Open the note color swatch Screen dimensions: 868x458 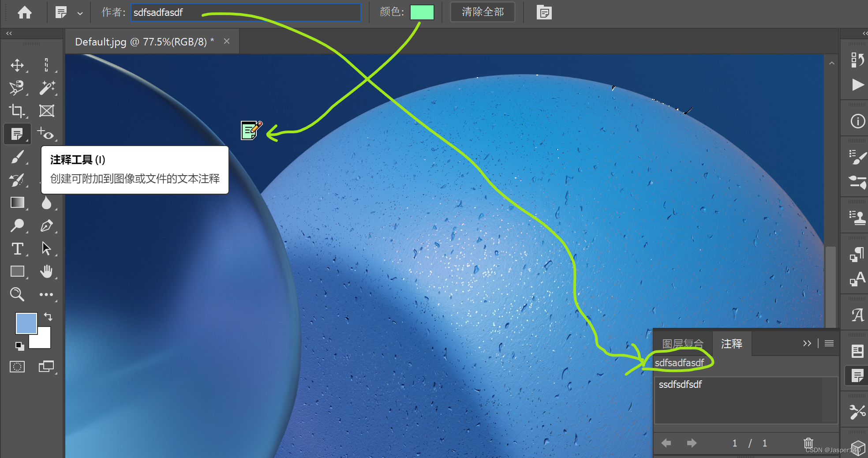tap(422, 12)
